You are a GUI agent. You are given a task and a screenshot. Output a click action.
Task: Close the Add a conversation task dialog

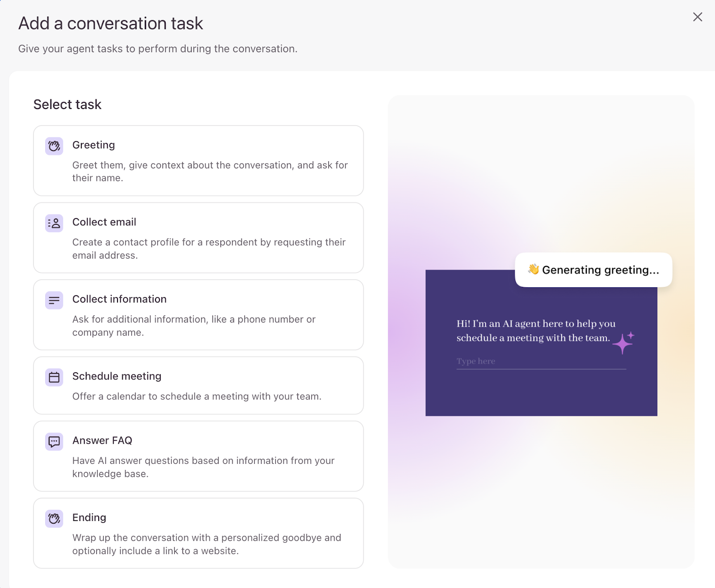(x=697, y=17)
